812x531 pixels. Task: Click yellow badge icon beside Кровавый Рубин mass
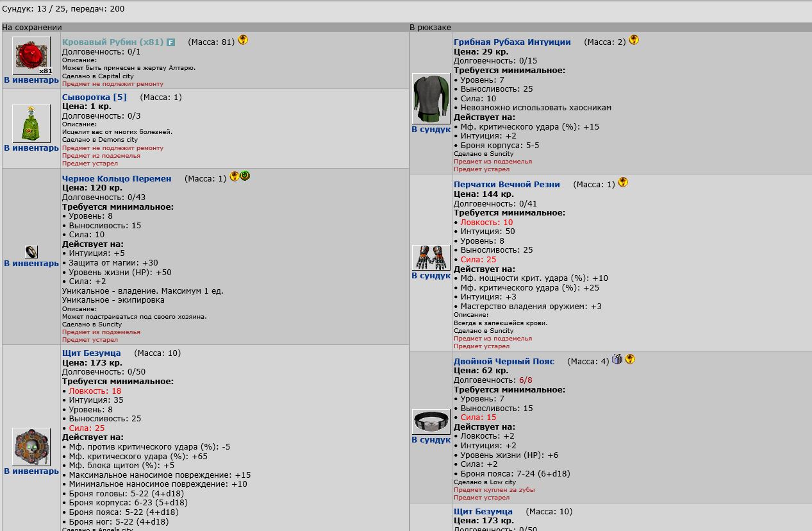tap(243, 40)
